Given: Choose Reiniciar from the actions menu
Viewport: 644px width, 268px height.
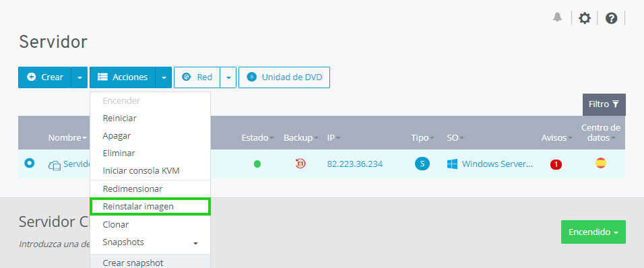Looking at the screenshot, I should pyautogui.click(x=150, y=119).
